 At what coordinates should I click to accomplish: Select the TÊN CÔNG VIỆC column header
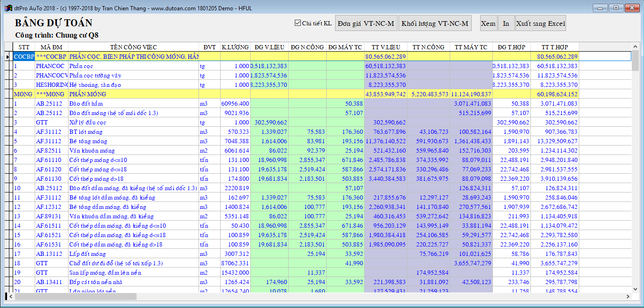coord(133,47)
